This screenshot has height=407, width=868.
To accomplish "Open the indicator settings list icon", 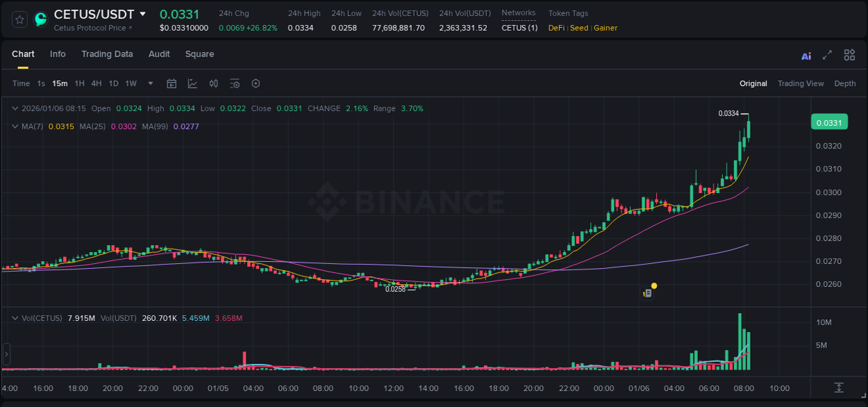I will [x=234, y=83].
